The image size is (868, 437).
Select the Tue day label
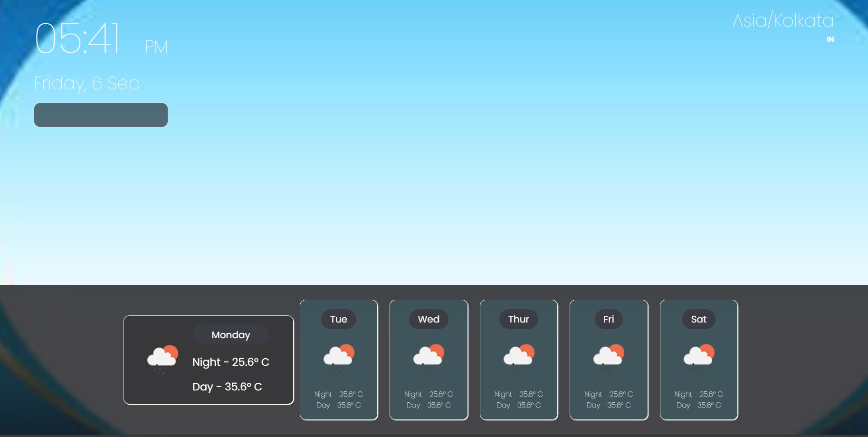339,319
